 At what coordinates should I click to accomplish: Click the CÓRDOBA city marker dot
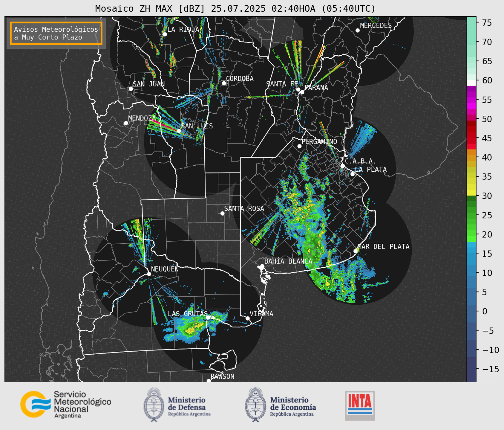point(223,83)
